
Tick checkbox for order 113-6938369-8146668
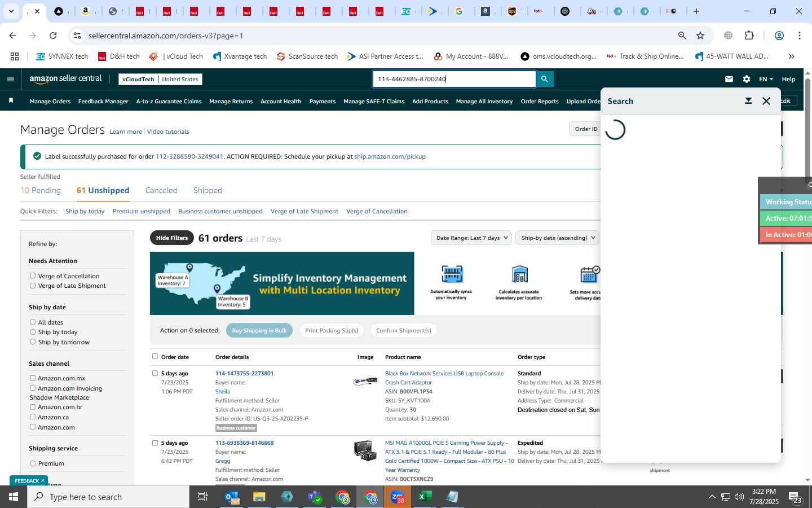tap(155, 443)
